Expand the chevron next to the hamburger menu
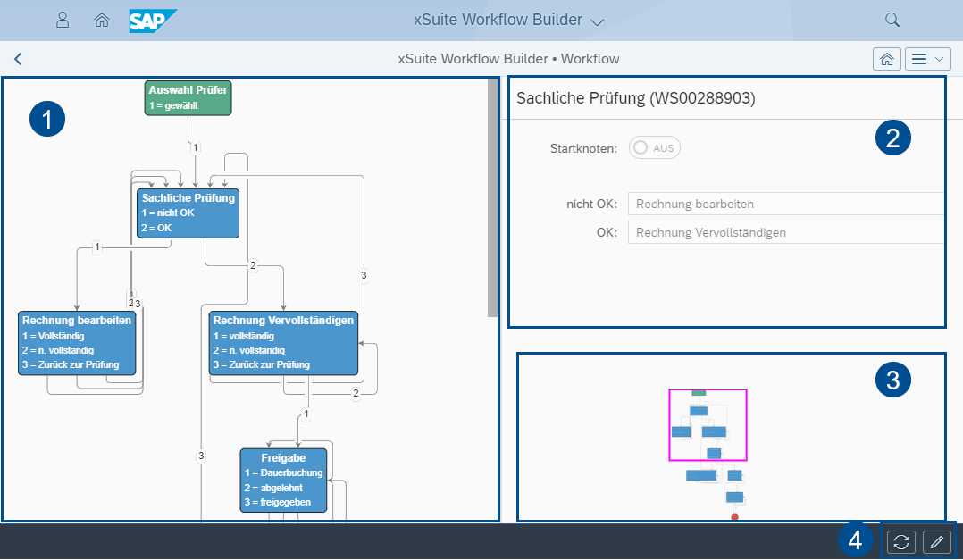The image size is (963, 560). click(x=939, y=58)
